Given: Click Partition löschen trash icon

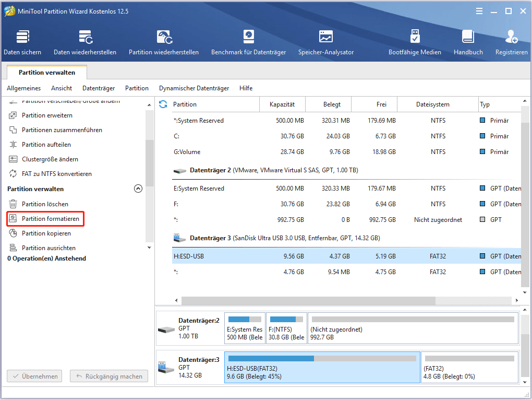Looking at the screenshot, I should 13,204.
